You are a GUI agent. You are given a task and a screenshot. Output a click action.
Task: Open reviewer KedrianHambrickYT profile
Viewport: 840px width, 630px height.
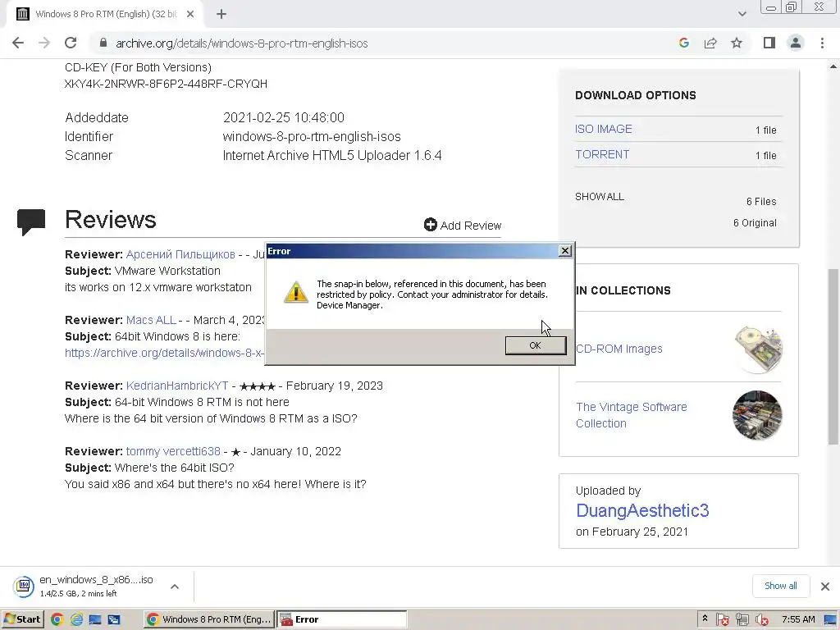pyautogui.click(x=177, y=386)
